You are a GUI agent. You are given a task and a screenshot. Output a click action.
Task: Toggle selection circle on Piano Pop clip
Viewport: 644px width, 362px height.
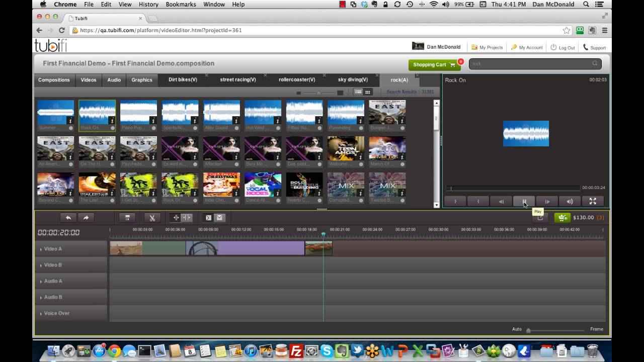[x=153, y=128]
